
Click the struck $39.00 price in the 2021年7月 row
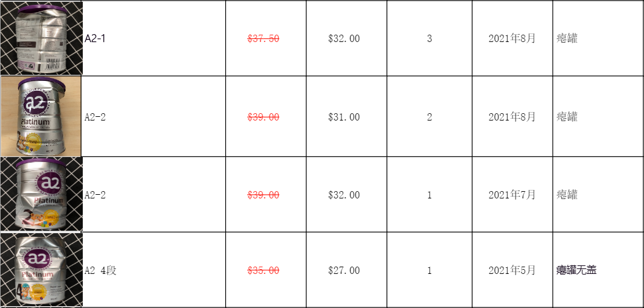263,195
